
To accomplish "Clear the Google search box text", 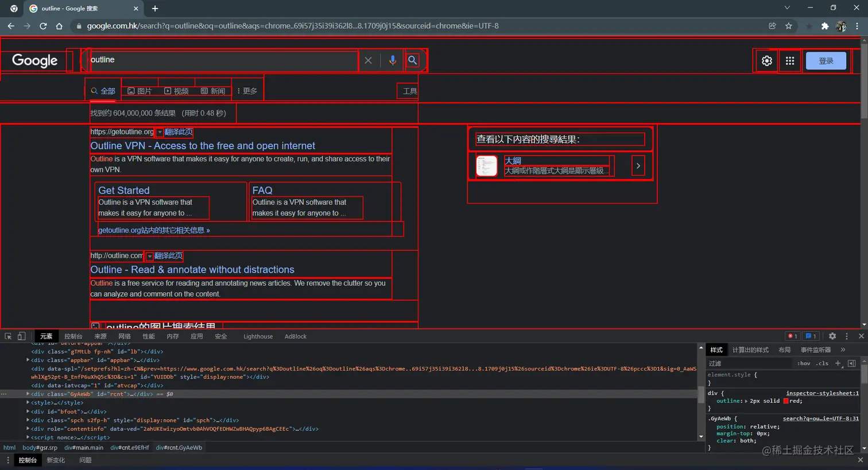I will pyautogui.click(x=368, y=60).
